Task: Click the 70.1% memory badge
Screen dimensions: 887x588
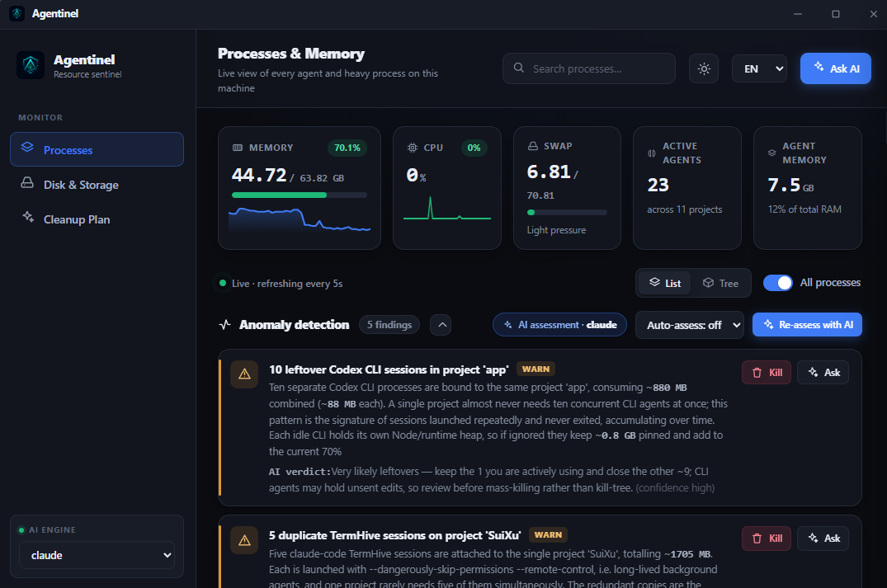Action: (347, 148)
